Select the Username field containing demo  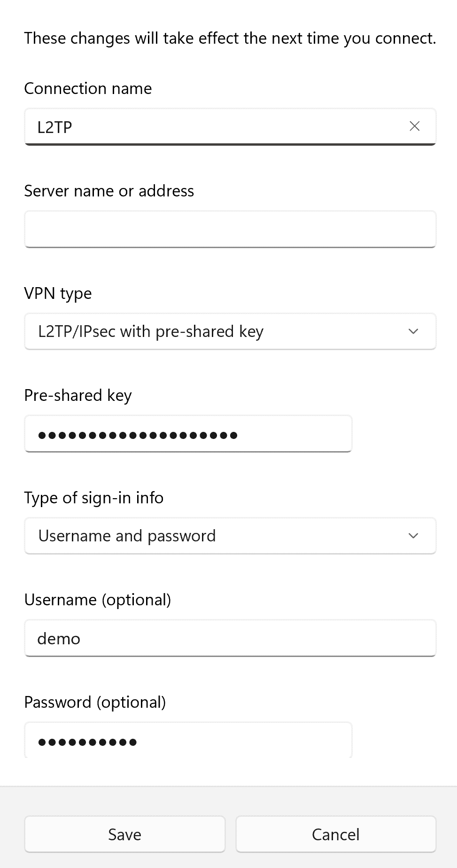pyautogui.click(x=230, y=639)
